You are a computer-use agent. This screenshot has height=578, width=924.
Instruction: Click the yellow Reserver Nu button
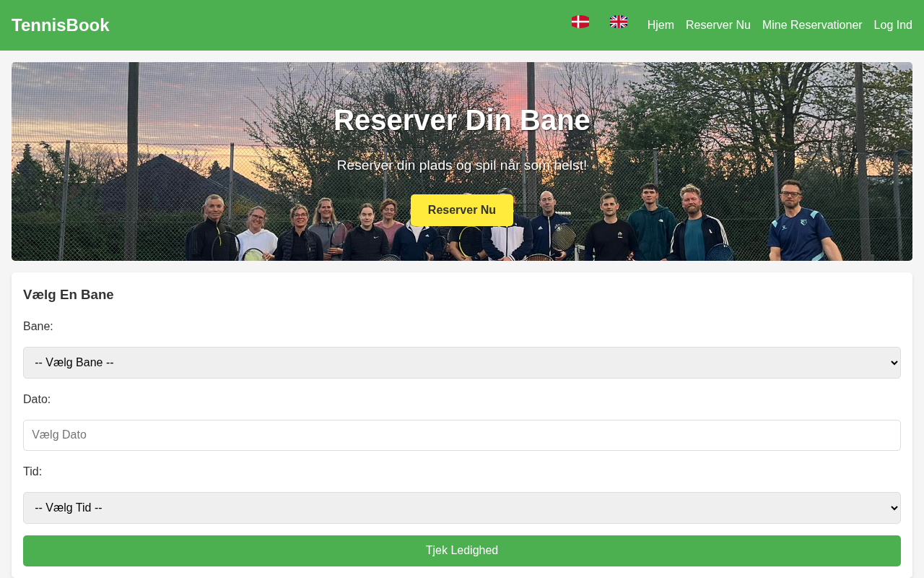(462, 210)
